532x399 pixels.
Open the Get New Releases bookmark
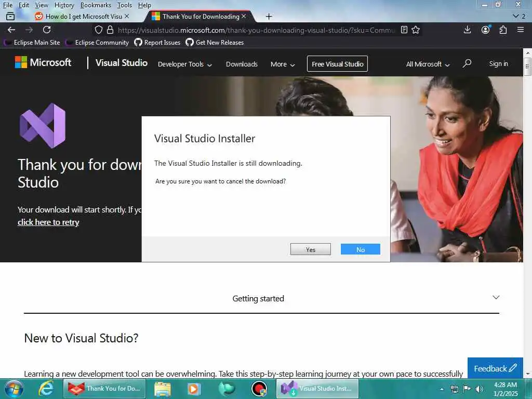(x=215, y=43)
